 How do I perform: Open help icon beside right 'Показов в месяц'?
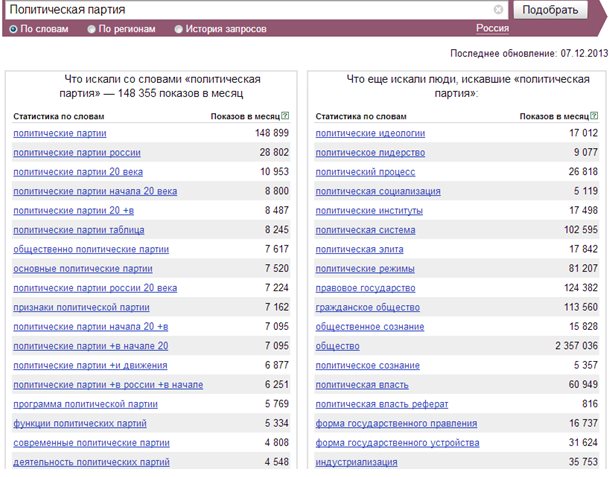594,116
